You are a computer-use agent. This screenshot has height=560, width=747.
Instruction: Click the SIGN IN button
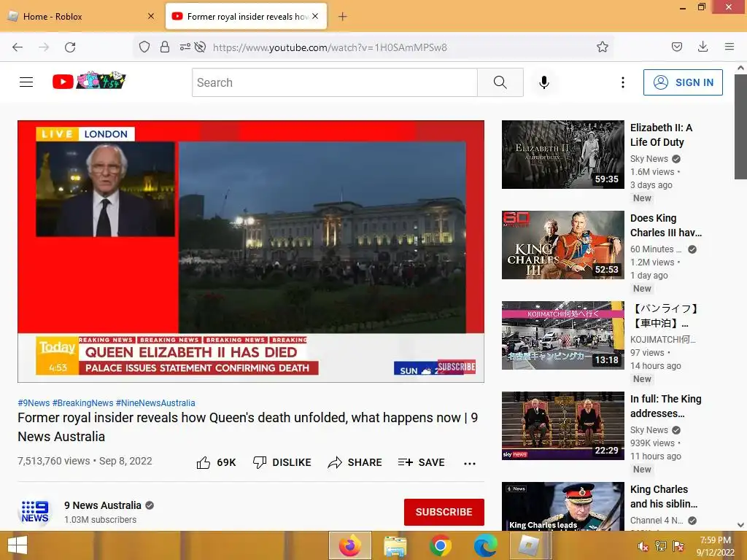(x=683, y=82)
